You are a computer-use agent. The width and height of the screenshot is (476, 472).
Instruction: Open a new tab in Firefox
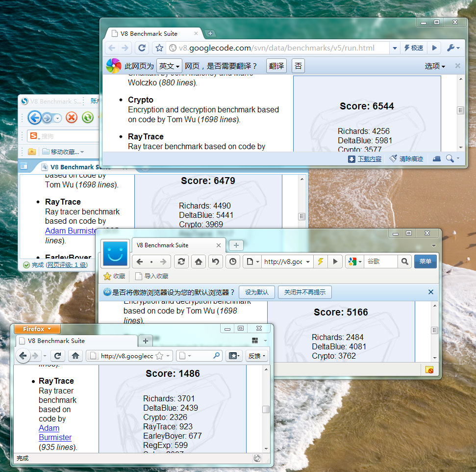(145, 341)
